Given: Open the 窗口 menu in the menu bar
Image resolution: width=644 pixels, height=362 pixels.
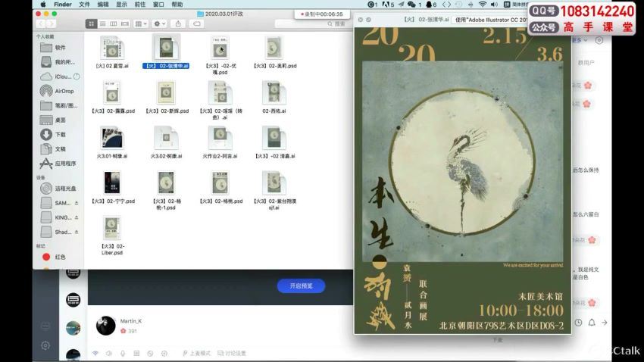Looking at the screenshot, I should pyautogui.click(x=158, y=5).
